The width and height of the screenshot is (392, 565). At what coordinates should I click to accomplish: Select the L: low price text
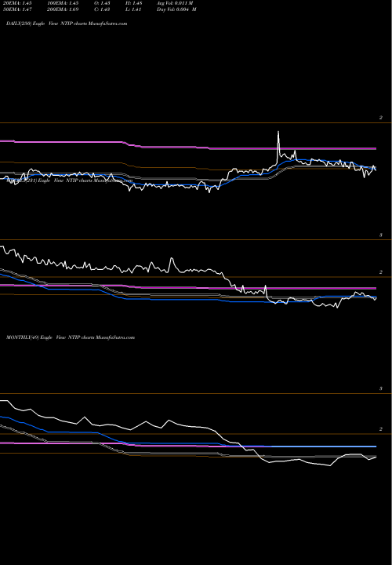click(133, 9)
